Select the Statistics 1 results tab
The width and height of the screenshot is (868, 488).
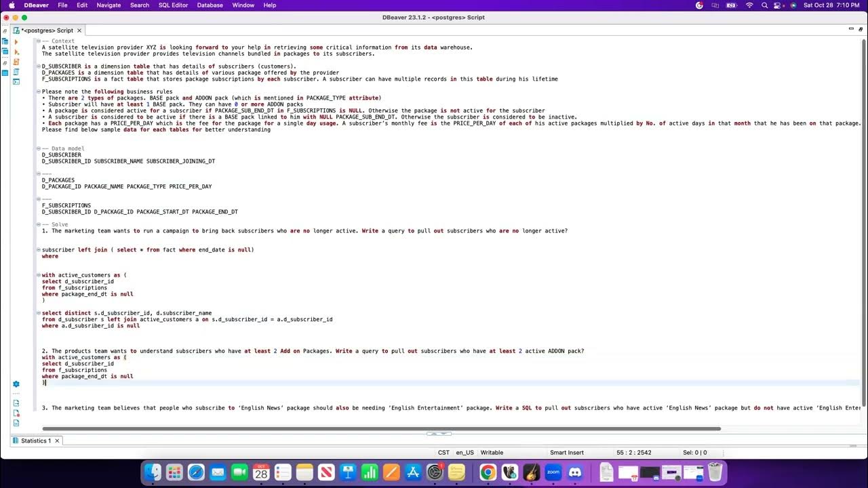pos(36,441)
